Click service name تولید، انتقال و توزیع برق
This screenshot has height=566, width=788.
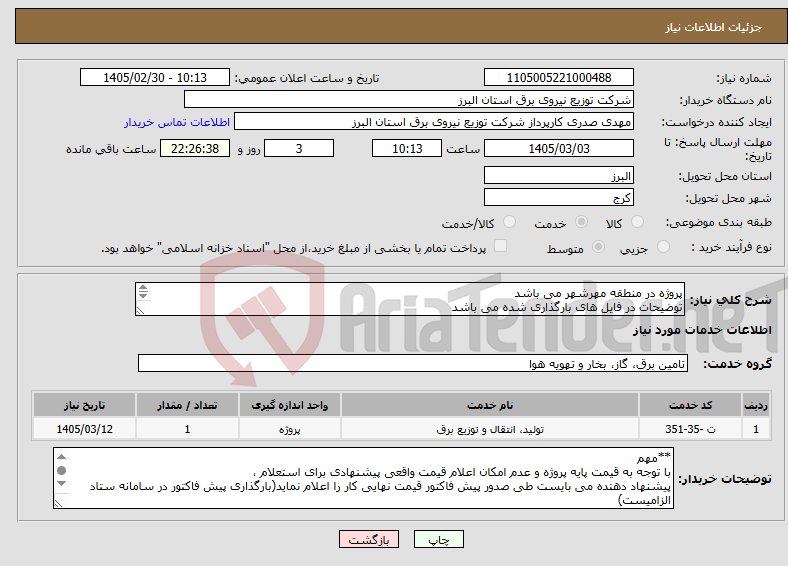[490, 429]
